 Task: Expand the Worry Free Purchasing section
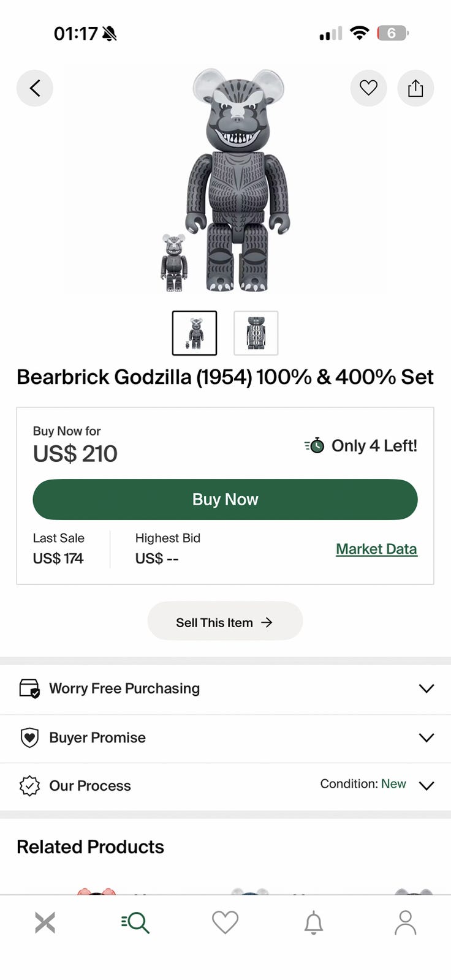[x=426, y=688]
